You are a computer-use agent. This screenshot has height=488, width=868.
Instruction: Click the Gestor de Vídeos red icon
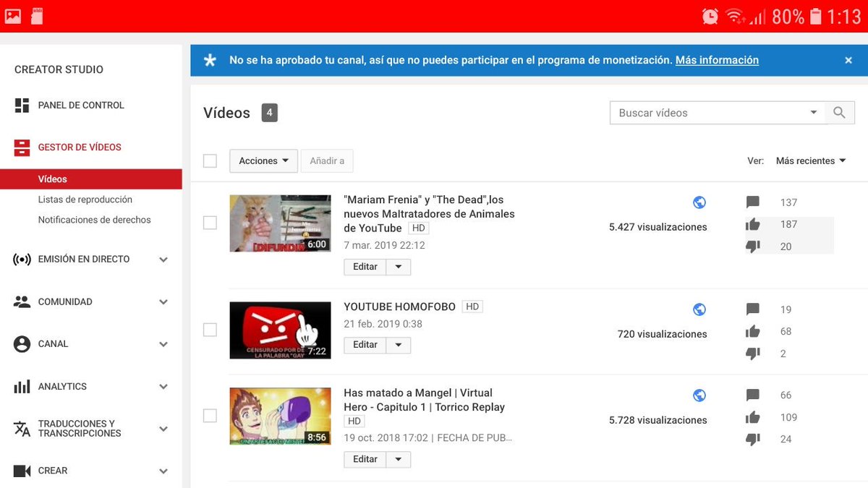coord(22,147)
